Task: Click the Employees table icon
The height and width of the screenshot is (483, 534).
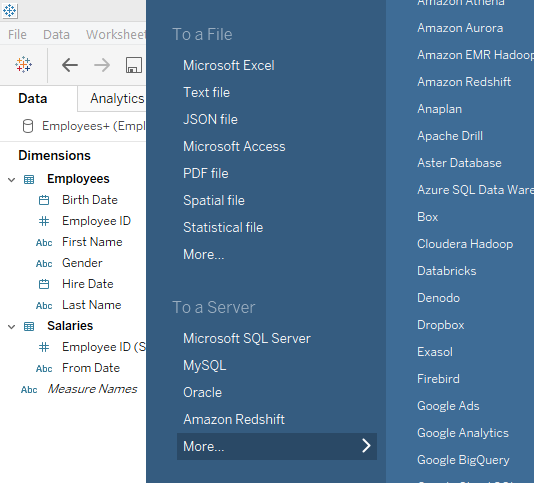Action: coord(29,179)
